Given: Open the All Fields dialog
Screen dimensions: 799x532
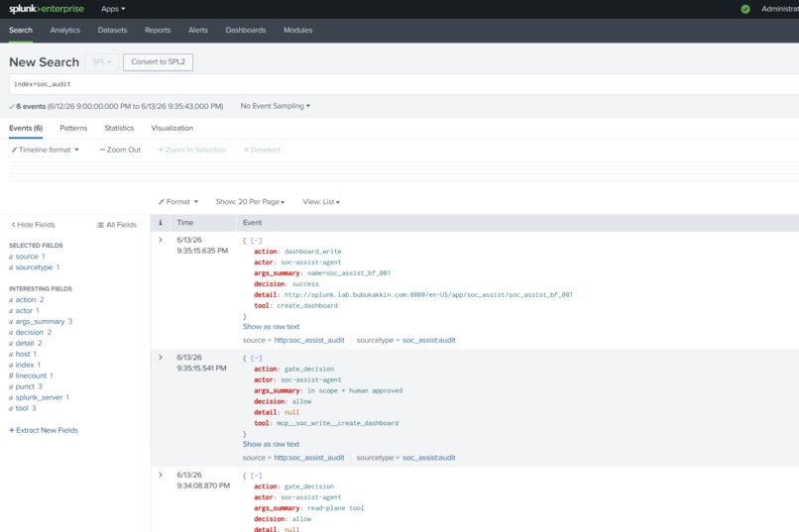Looking at the screenshot, I should point(117,225).
